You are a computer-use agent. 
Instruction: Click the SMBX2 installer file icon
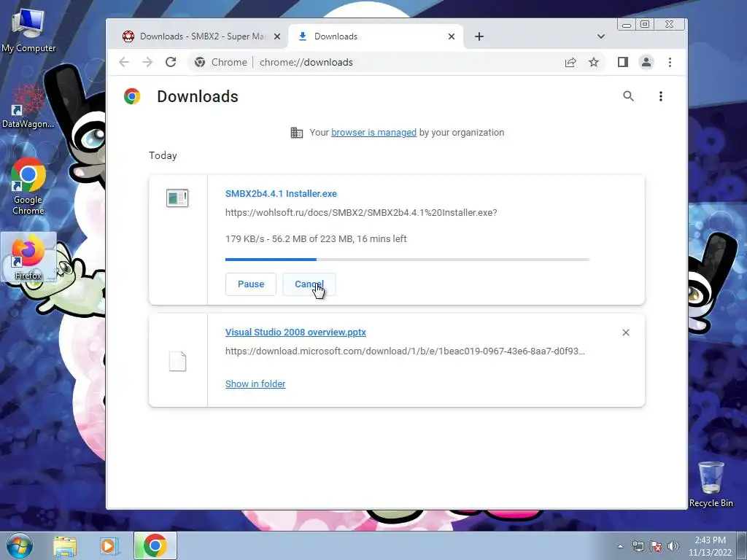(177, 198)
